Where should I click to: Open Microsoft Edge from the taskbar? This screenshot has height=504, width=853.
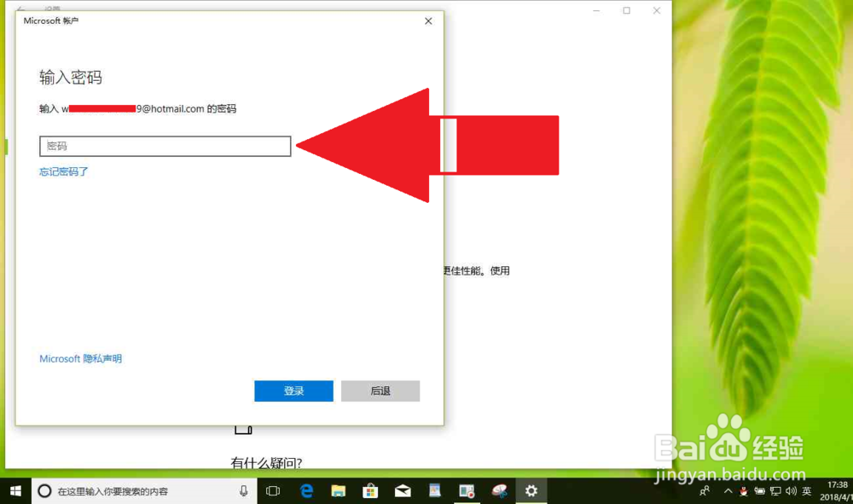[305, 491]
